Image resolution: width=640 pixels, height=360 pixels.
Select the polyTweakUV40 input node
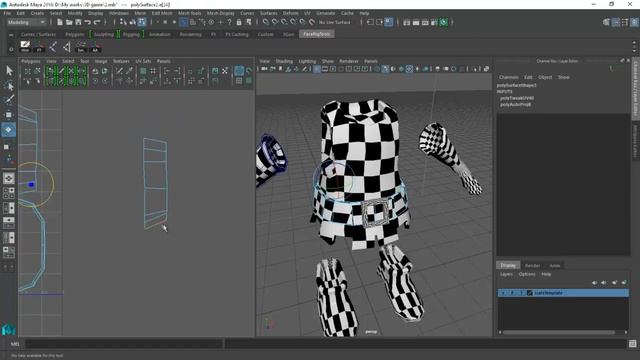click(x=517, y=98)
